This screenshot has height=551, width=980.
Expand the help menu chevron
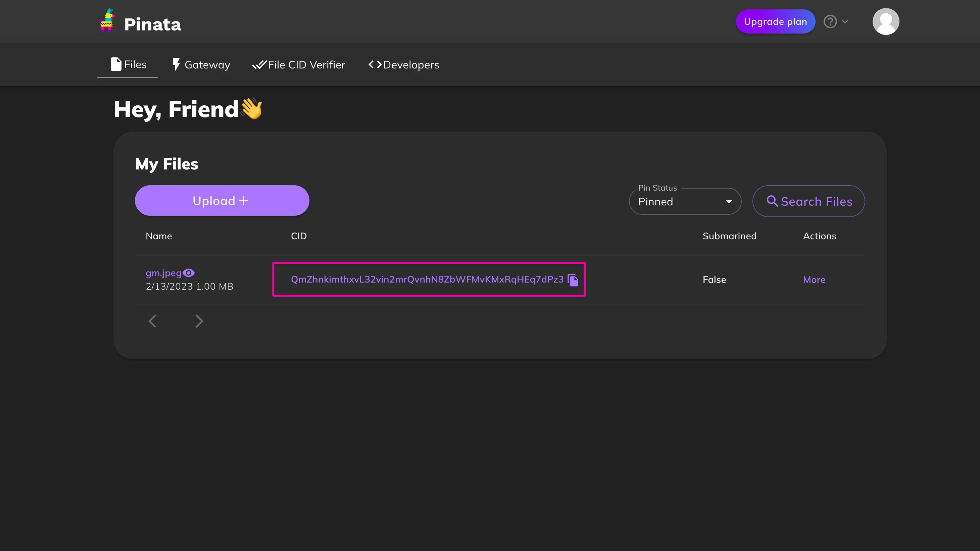tap(845, 22)
